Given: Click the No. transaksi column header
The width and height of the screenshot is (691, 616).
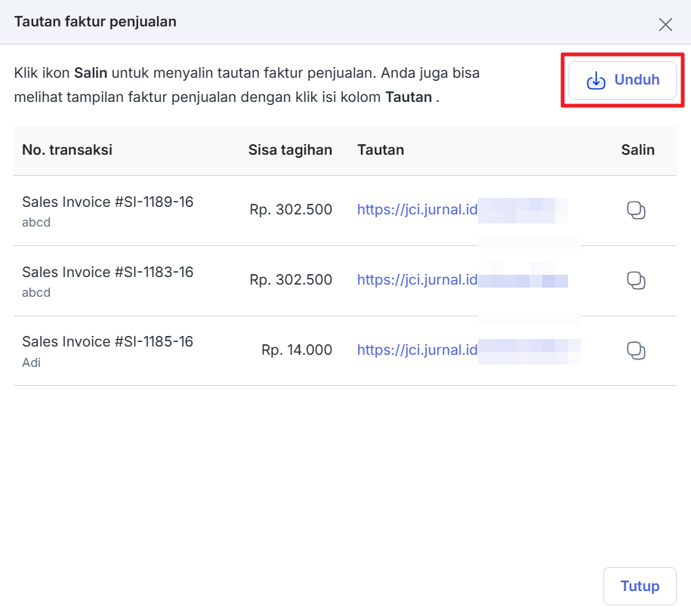Looking at the screenshot, I should (67, 150).
